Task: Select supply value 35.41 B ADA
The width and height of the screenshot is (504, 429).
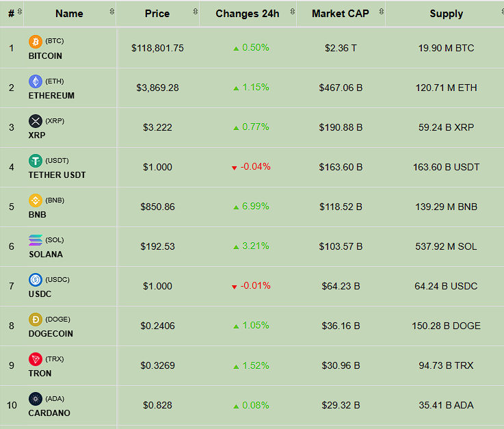Action: [x=446, y=405]
